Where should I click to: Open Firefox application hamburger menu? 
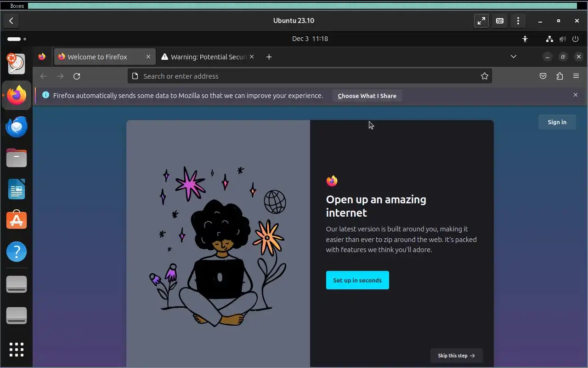coord(576,76)
